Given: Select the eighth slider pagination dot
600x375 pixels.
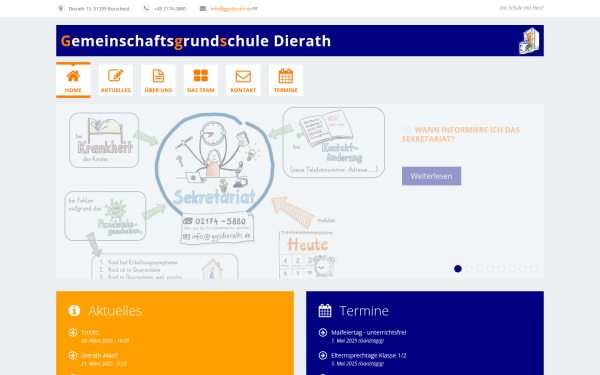Looking at the screenshot, I should (x=533, y=269).
